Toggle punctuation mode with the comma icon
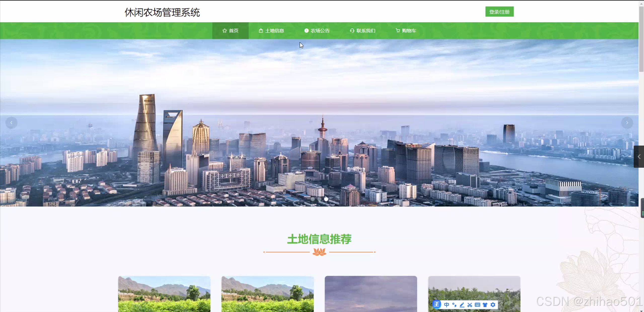The image size is (644, 312). pos(454,304)
